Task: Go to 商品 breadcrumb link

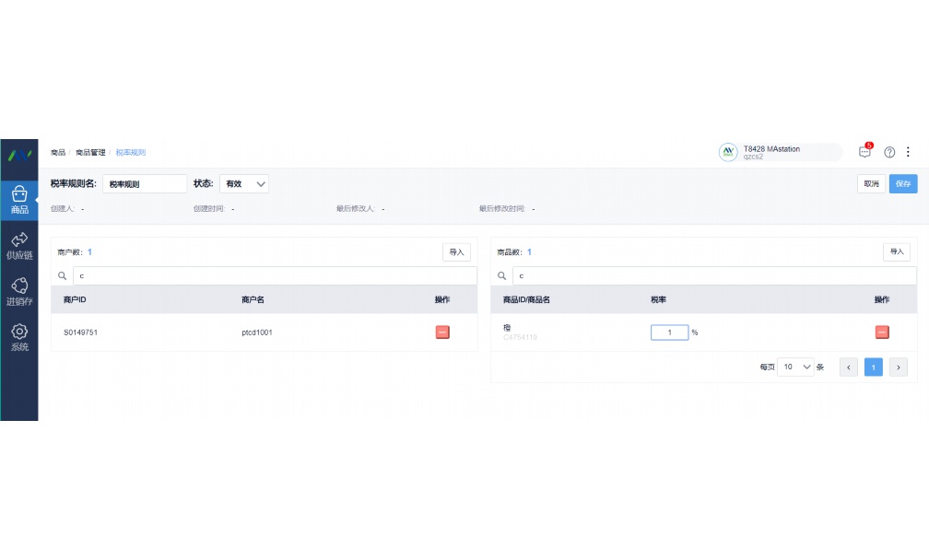Action: click(57, 152)
